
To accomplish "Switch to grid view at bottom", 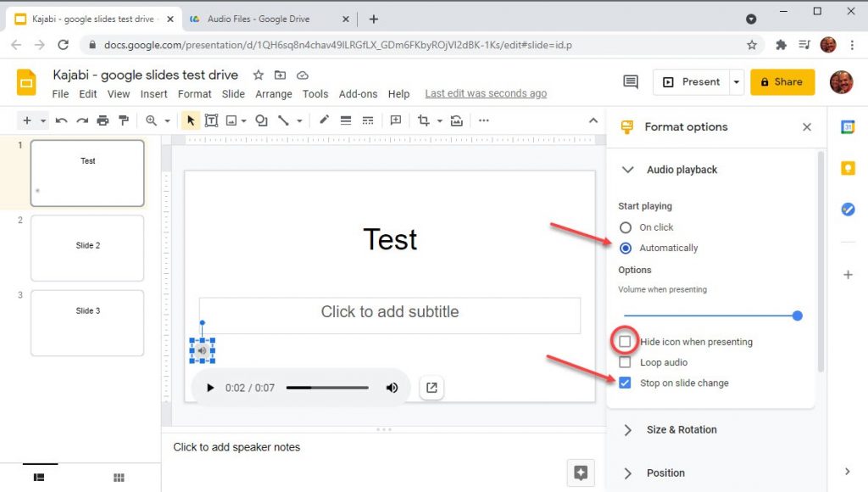I will click(119, 478).
